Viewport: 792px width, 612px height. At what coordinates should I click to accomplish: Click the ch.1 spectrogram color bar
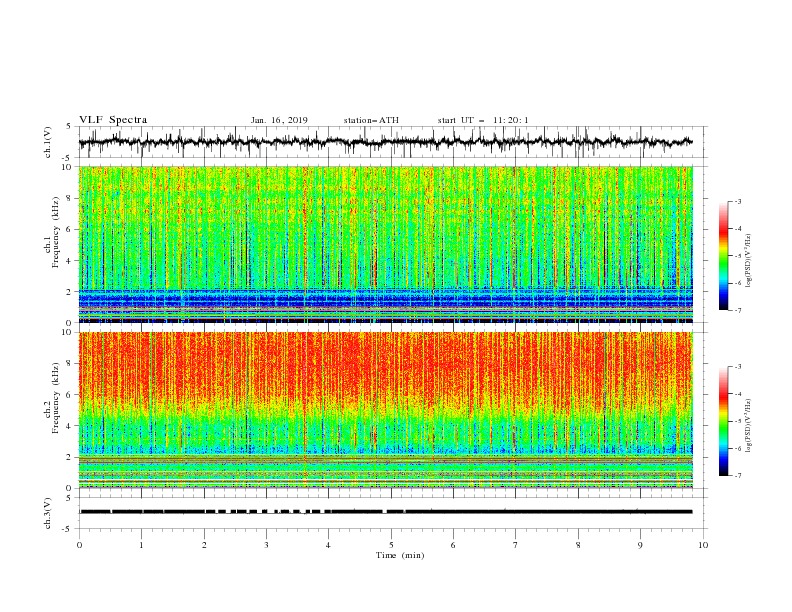[723, 256]
